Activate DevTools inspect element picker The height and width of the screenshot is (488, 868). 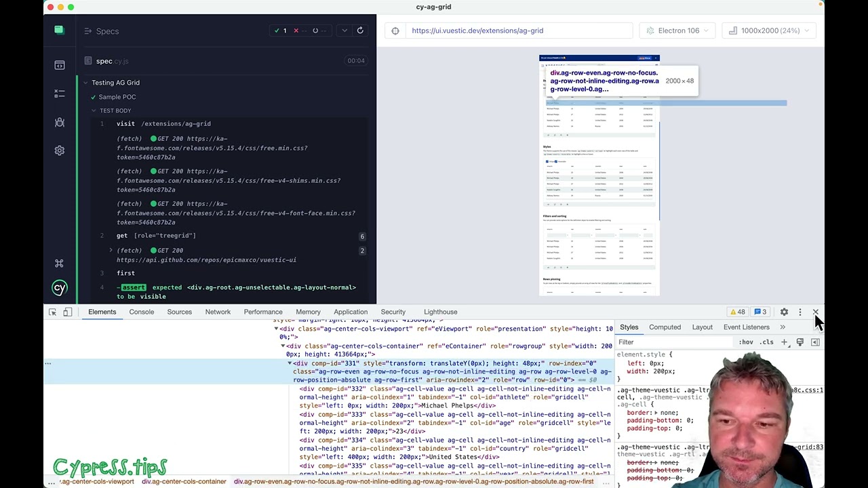click(x=52, y=312)
